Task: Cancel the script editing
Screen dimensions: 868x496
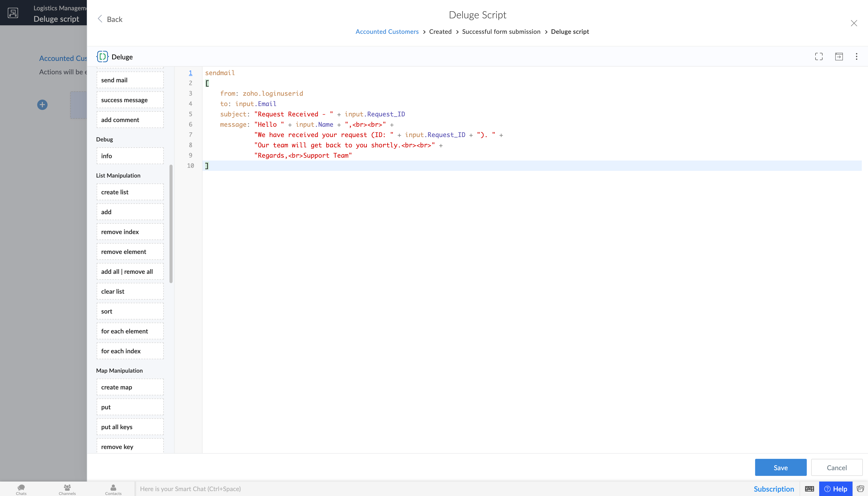Action: point(837,467)
